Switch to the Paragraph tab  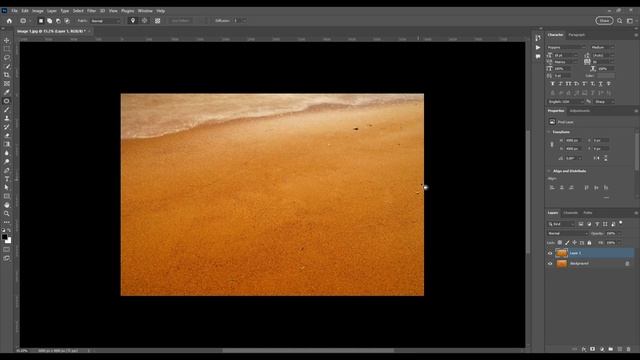coord(577,35)
